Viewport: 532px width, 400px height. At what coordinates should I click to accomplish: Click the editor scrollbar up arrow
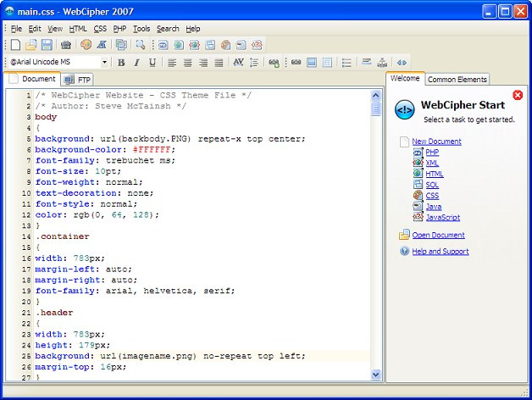(x=375, y=96)
